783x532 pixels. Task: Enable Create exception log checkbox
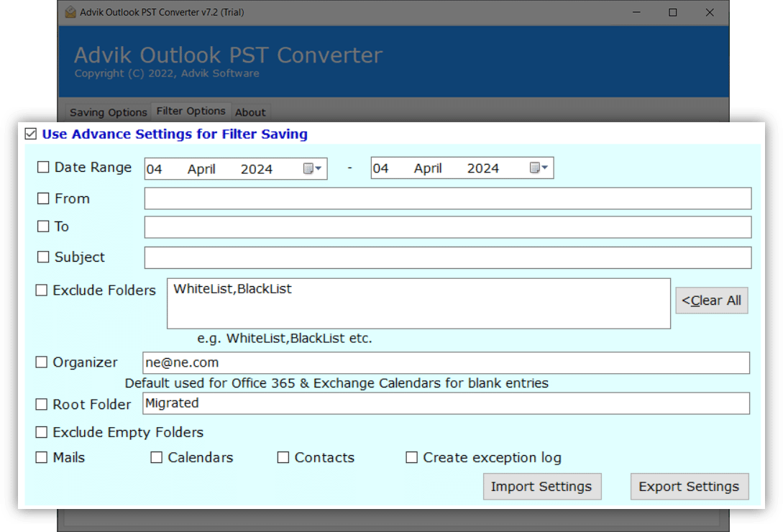[411, 457]
